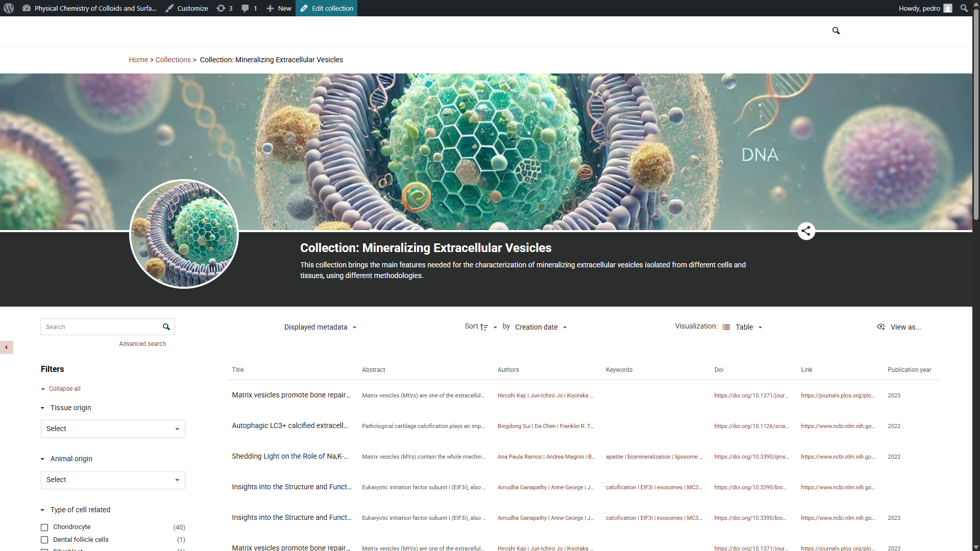This screenshot has height=551, width=980.
Task: Check the Chondrocyte filter checkbox
Action: click(x=44, y=528)
